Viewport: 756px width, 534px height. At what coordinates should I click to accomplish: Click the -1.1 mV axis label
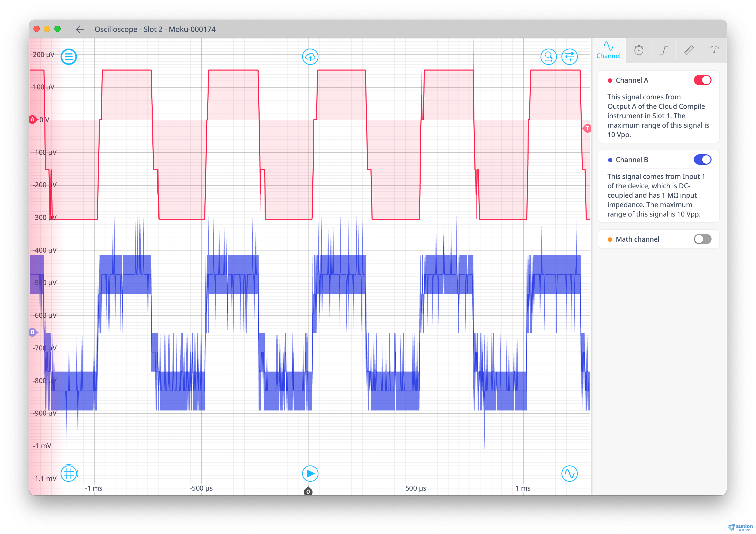[x=44, y=478]
